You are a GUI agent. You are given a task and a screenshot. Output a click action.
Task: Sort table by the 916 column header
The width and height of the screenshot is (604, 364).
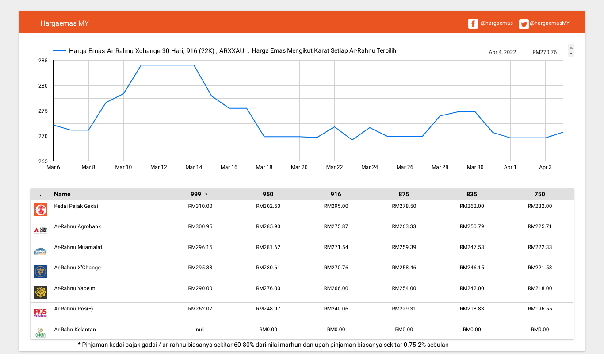pos(336,194)
